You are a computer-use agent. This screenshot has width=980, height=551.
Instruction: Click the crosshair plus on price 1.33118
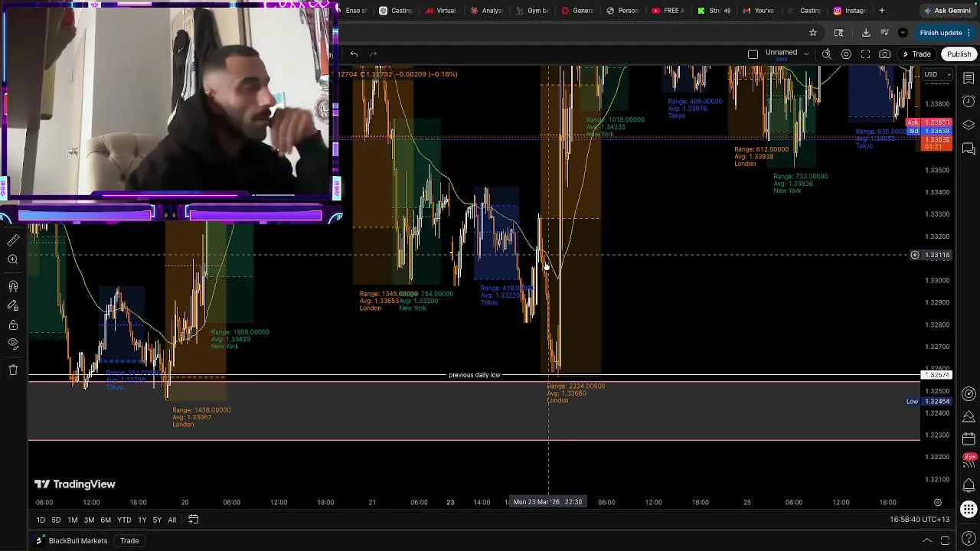click(x=914, y=255)
